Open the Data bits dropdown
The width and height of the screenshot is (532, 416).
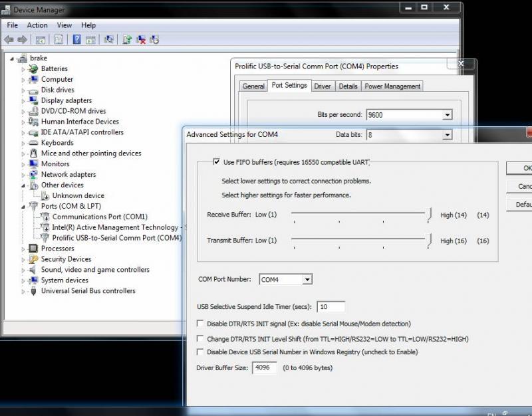coord(448,135)
